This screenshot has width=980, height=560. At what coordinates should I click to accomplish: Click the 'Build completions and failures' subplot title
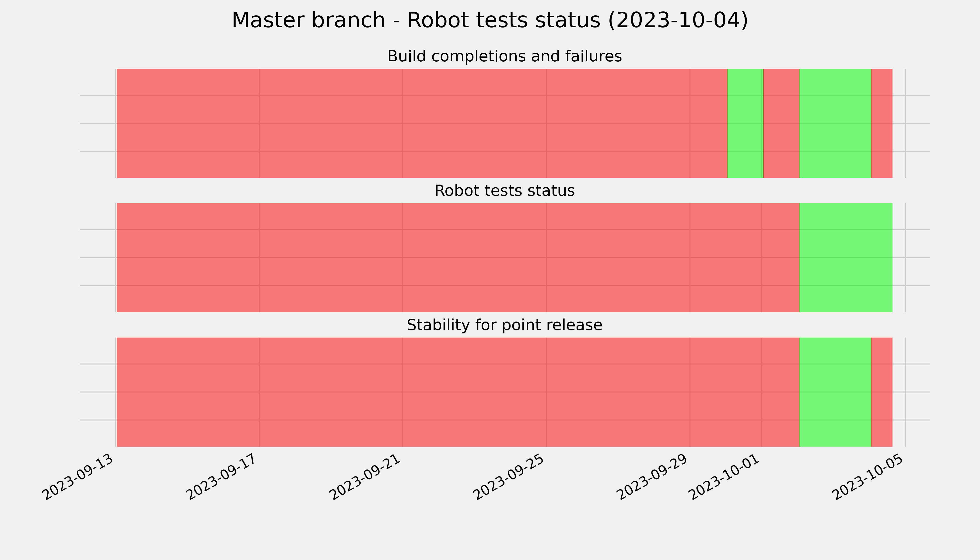click(x=504, y=56)
